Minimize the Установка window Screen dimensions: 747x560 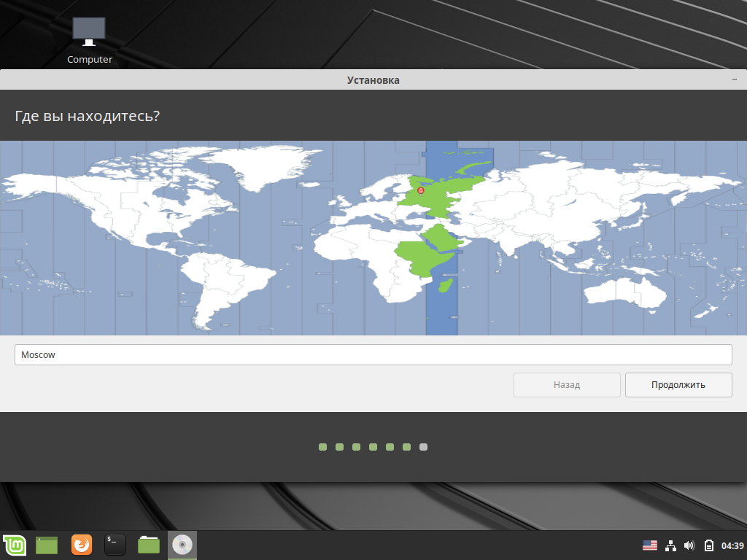tap(735, 79)
